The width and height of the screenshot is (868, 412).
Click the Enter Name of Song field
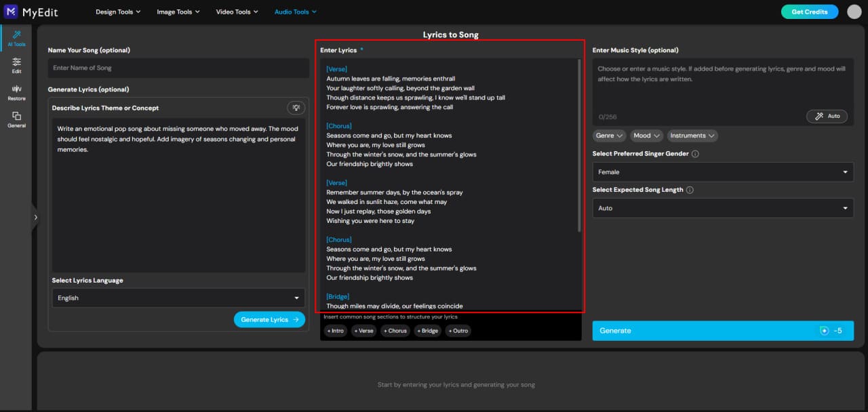[x=178, y=68]
